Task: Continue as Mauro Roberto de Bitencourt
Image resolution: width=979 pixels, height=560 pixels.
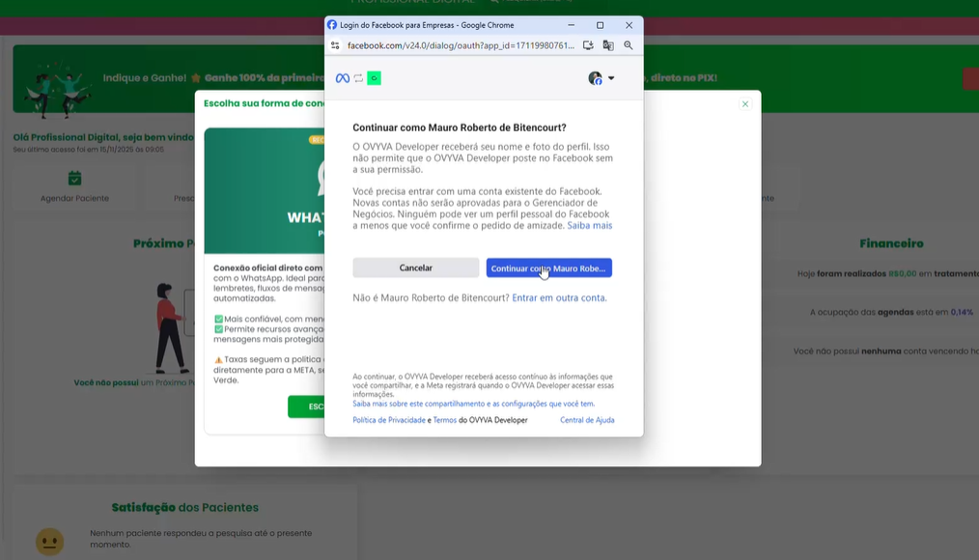Action: point(548,267)
